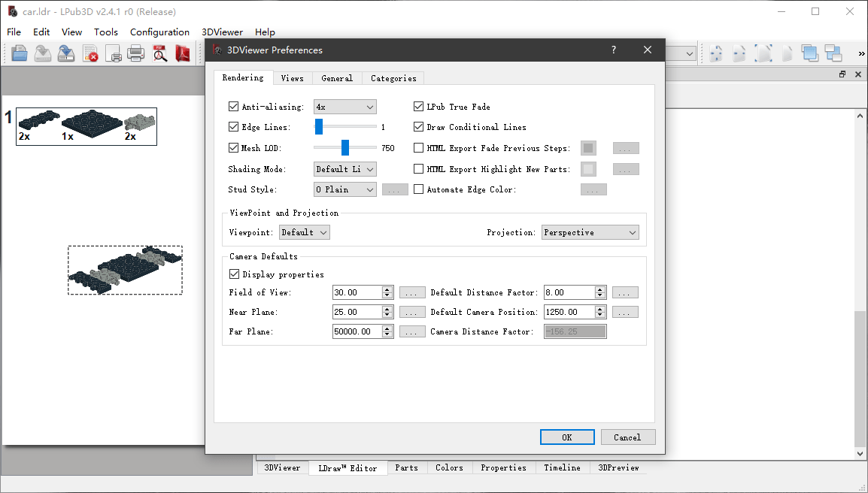Open the Projection dropdown
Image resolution: width=868 pixels, height=493 pixels.
(x=590, y=232)
